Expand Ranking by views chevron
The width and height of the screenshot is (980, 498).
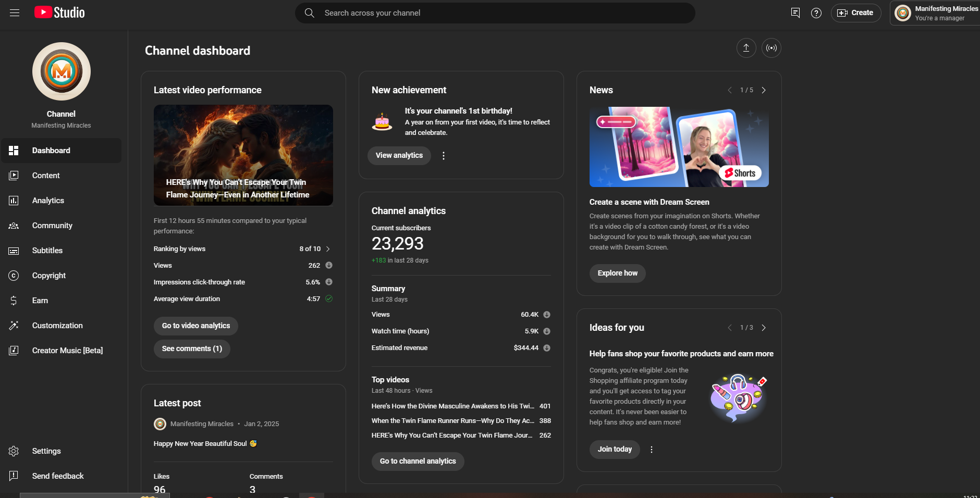[328, 249]
